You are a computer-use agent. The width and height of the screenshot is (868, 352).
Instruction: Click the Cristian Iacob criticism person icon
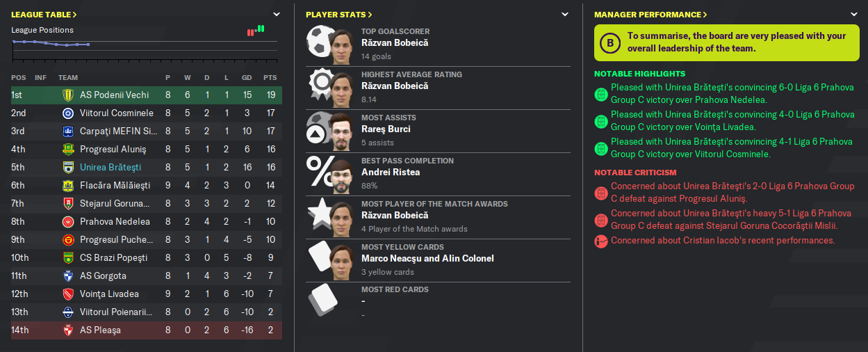coord(601,241)
